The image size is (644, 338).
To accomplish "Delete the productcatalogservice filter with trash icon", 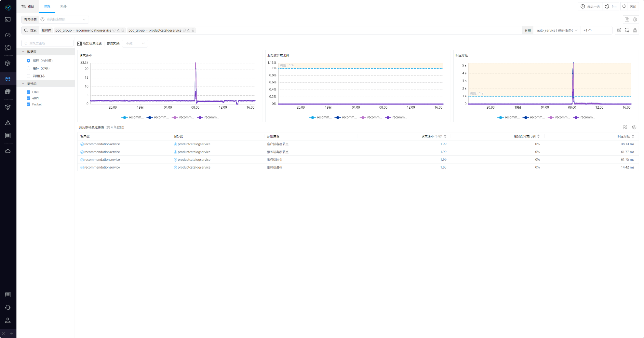I will [x=193, y=30].
